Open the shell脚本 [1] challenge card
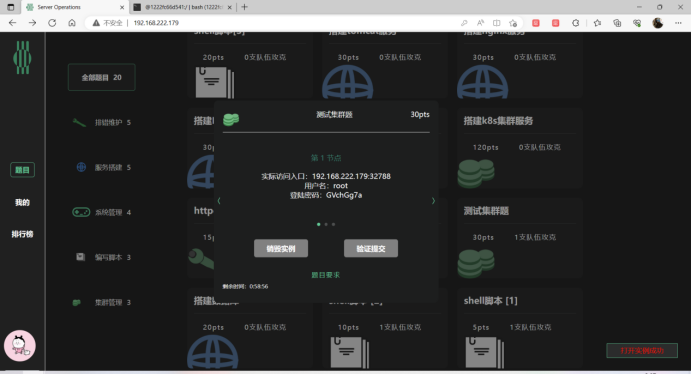The width and height of the screenshot is (692, 374). [520, 329]
